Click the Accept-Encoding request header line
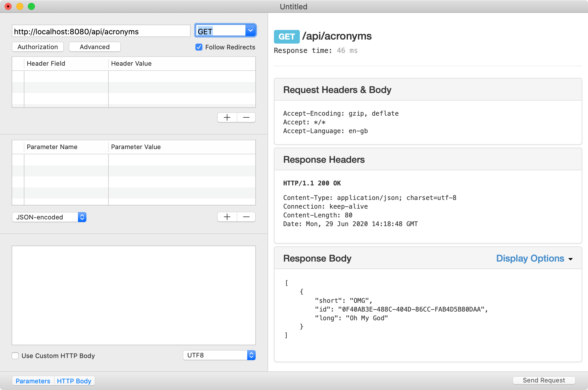 341,113
